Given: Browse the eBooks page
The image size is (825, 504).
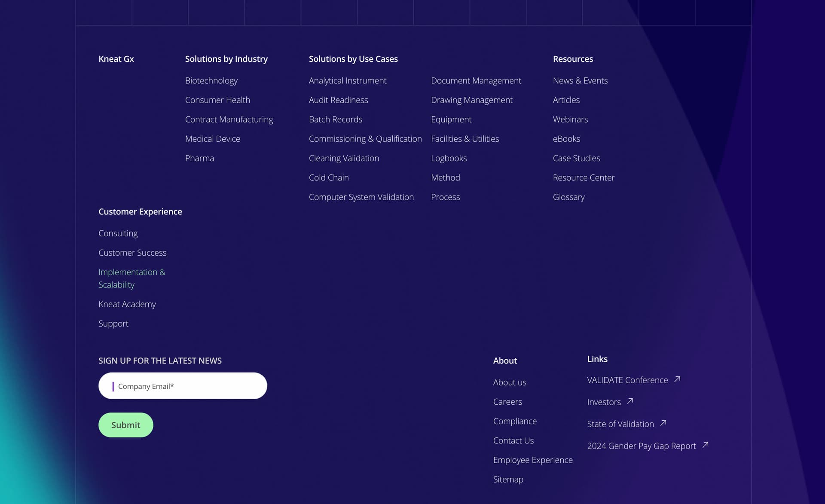Looking at the screenshot, I should pos(567,139).
